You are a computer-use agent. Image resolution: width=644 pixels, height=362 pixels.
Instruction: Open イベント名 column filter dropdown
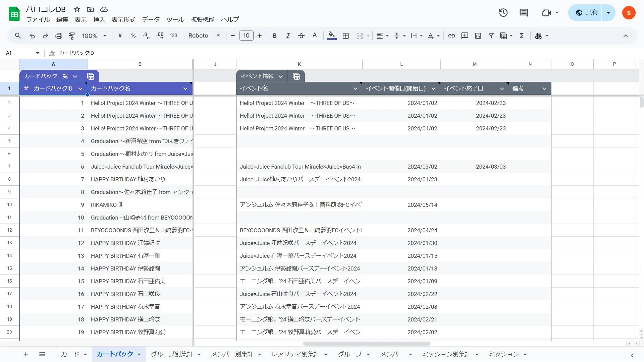pyautogui.click(x=355, y=88)
